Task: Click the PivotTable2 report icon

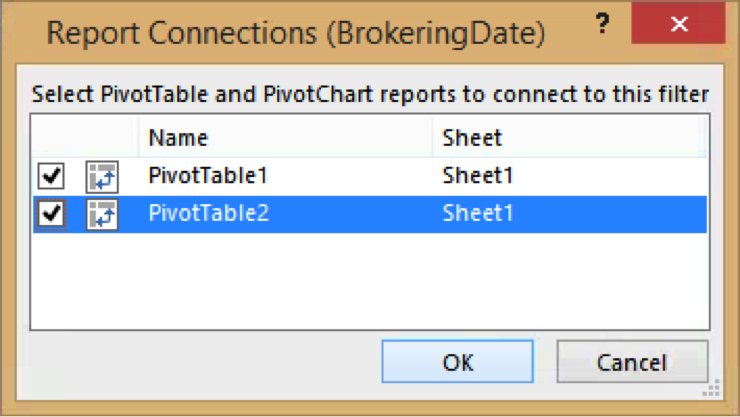Action: coord(102,214)
